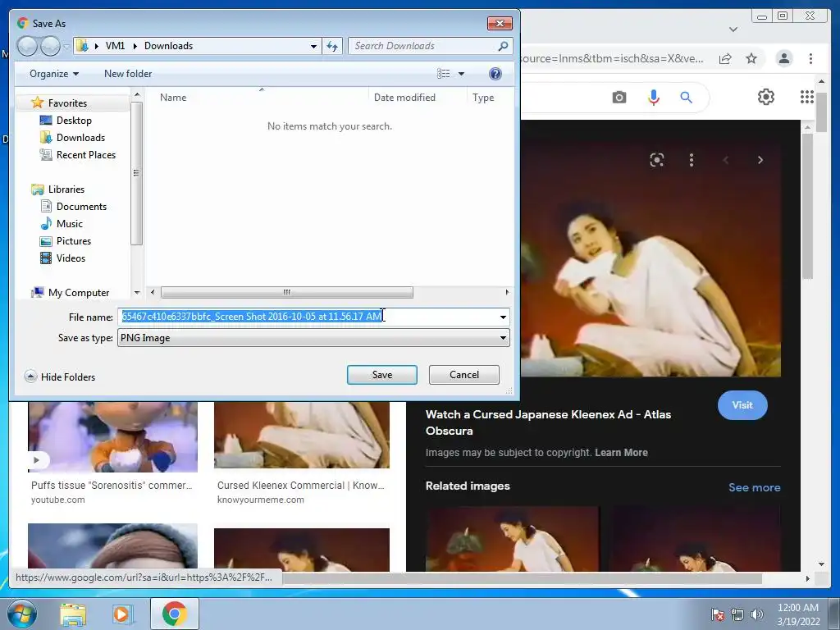Open the Cursed Kleenex Commercial thumbnail

[302, 435]
